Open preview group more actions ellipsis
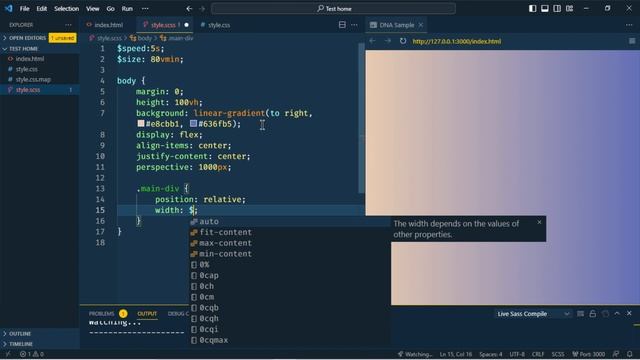The image size is (640, 360). coord(629,25)
